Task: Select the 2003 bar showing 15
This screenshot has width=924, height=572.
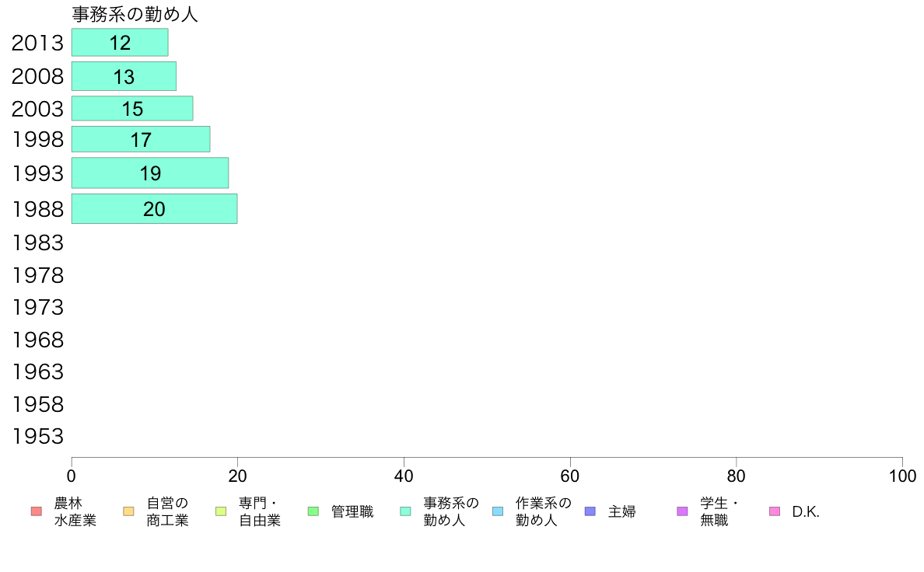Action: point(132,108)
